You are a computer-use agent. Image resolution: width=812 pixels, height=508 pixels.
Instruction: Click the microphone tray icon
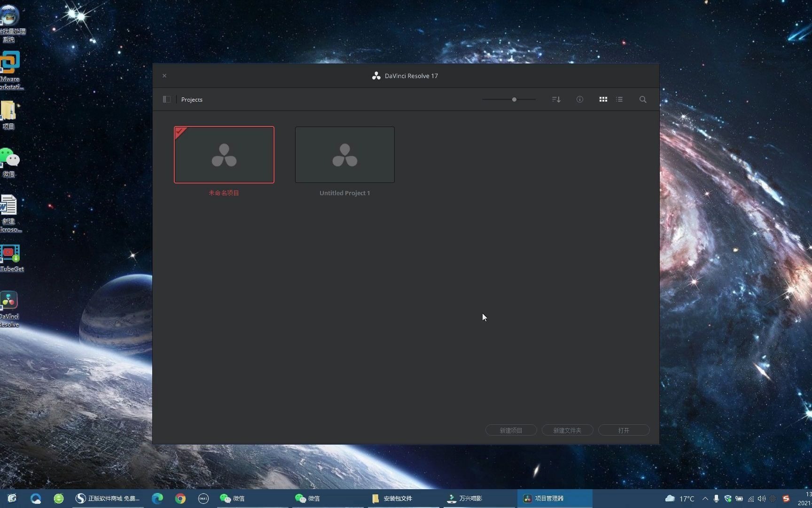tap(716, 499)
